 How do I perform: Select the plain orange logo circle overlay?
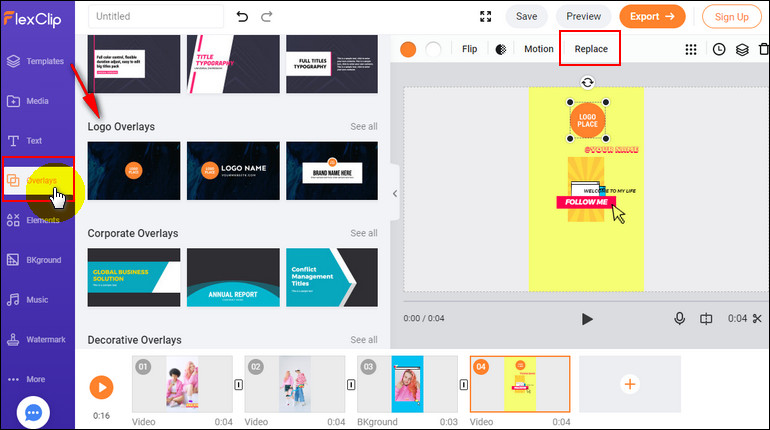tap(134, 171)
